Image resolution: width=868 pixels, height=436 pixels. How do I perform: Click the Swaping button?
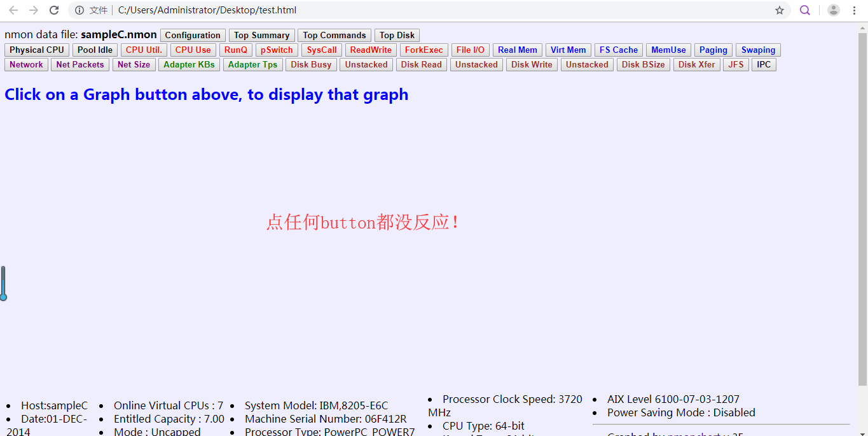click(x=758, y=50)
